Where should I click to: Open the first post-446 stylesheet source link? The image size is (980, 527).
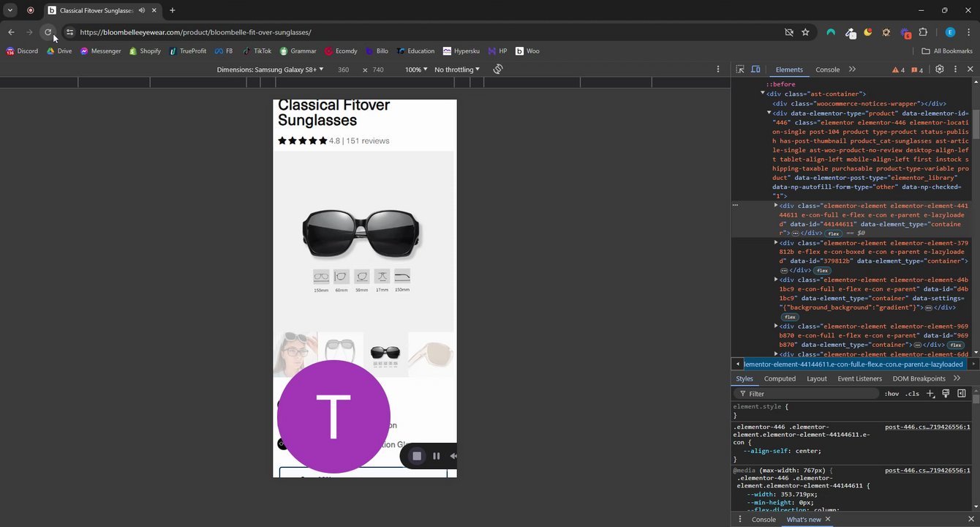[927, 427]
